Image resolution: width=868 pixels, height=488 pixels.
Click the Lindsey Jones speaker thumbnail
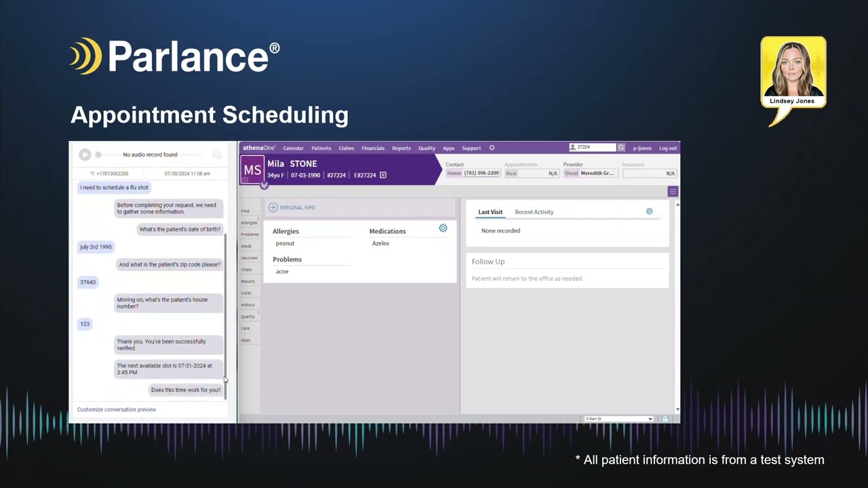pyautogui.click(x=793, y=72)
